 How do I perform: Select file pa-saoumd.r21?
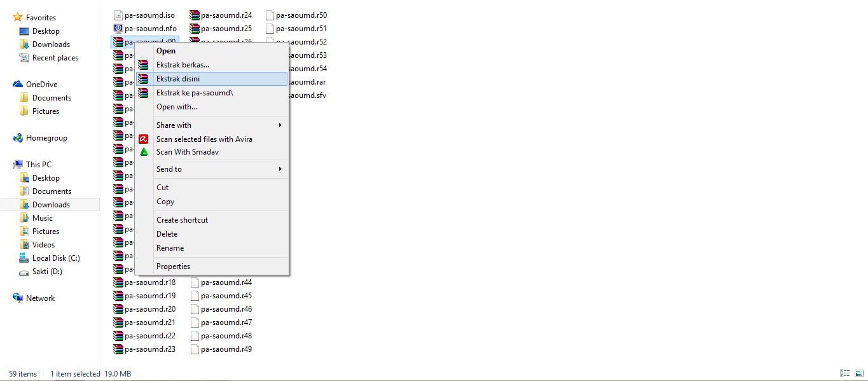[145, 322]
